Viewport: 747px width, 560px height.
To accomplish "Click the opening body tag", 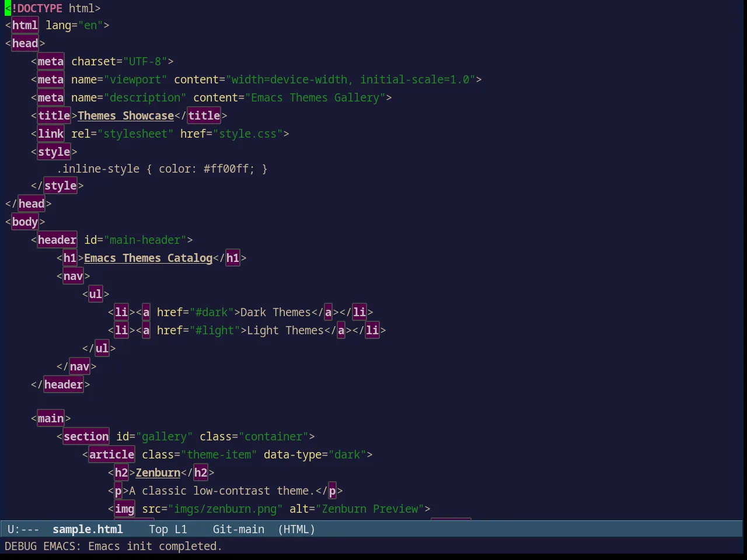I will click(x=25, y=222).
